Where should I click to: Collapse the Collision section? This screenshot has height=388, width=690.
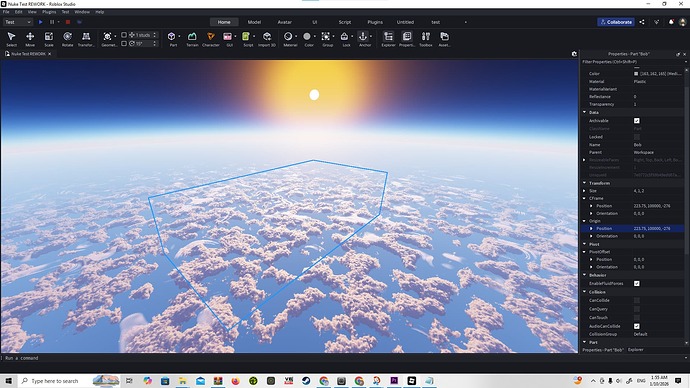(585, 292)
